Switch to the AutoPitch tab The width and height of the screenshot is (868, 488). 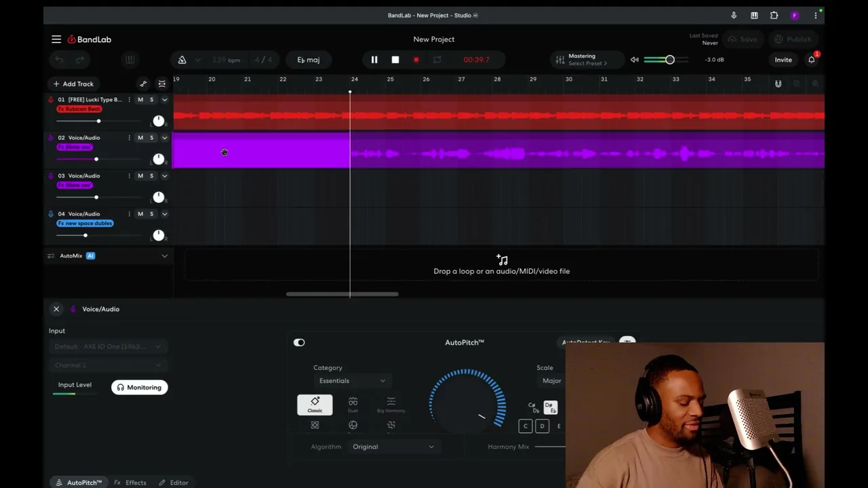coord(79,483)
